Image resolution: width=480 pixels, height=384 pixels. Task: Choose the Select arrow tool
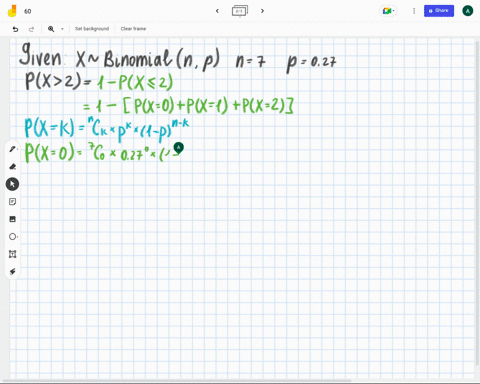point(12,184)
